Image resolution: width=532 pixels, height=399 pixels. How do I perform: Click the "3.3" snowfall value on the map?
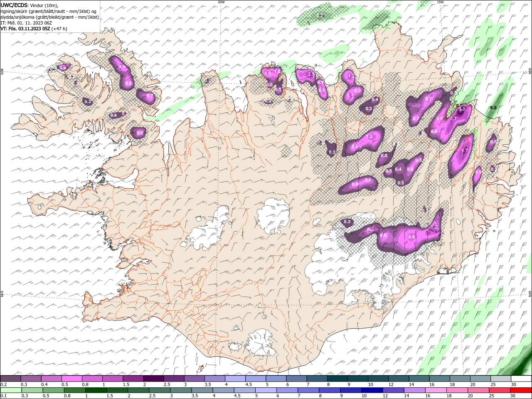461,108
